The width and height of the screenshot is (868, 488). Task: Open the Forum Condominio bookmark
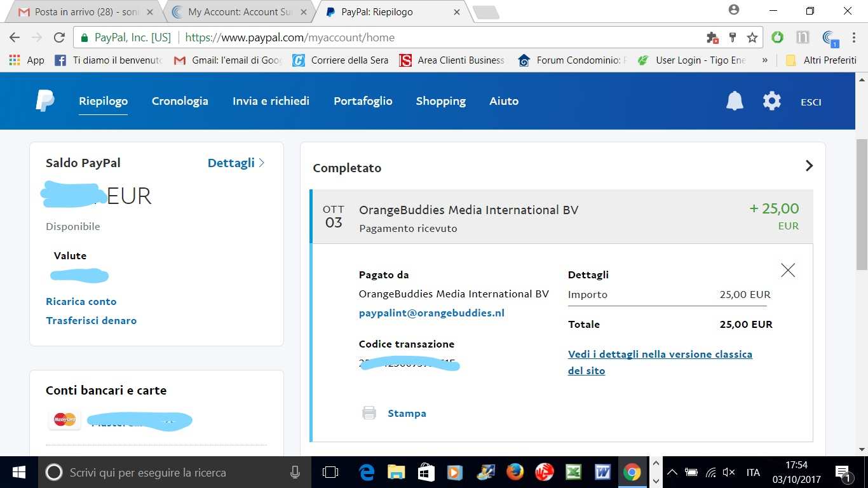click(573, 60)
